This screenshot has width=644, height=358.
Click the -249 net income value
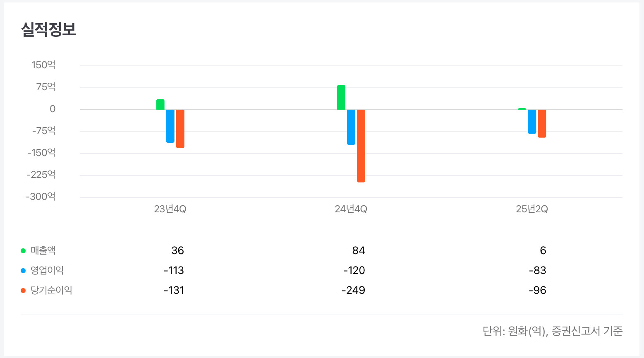(354, 291)
